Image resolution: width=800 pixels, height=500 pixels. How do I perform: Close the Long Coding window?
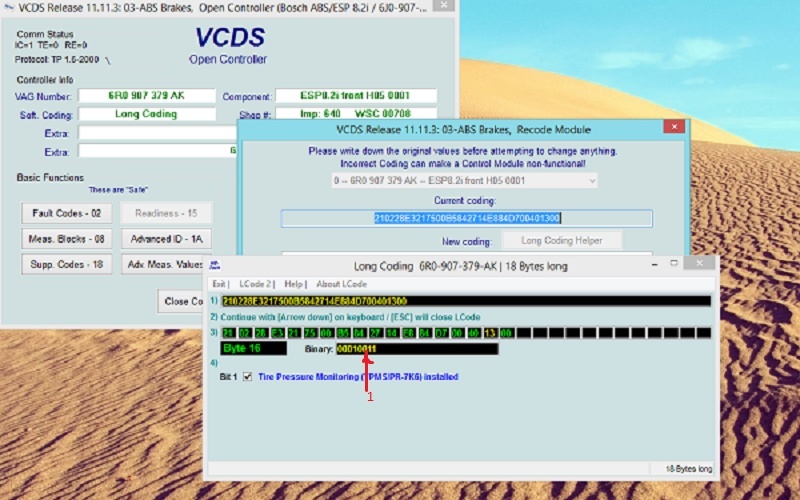699,263
